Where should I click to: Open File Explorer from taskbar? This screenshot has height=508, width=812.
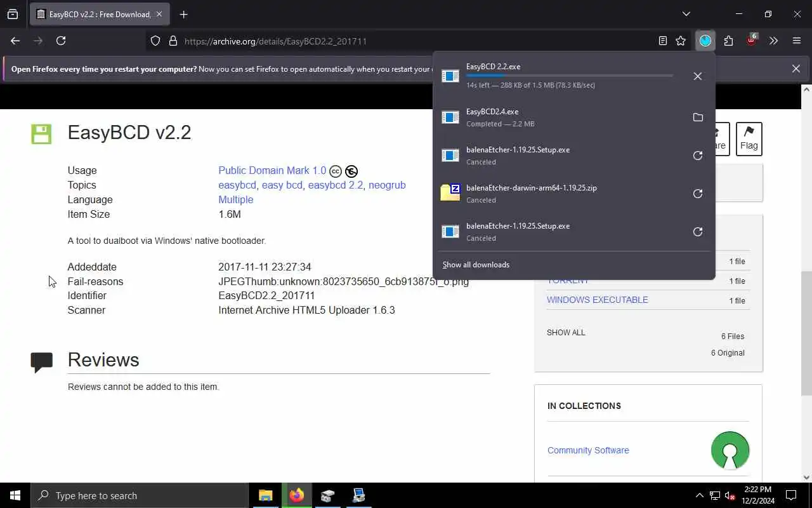click(x=265, y=495)
